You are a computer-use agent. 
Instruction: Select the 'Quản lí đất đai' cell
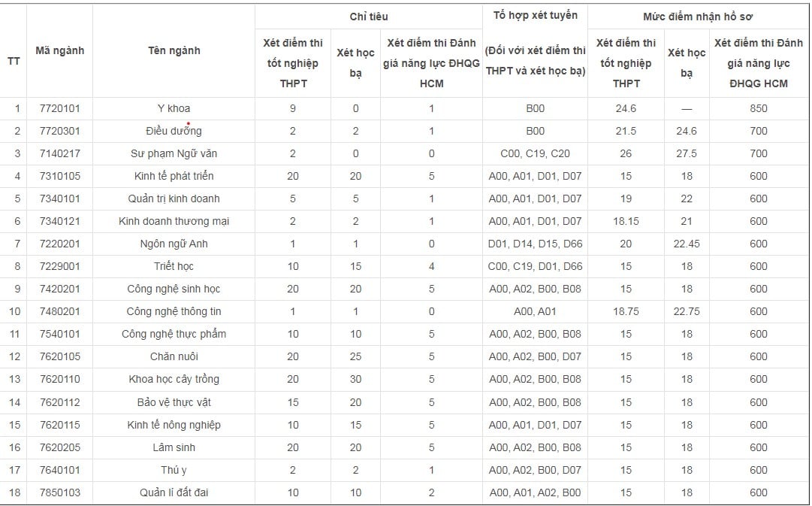(x=174, y=492)
